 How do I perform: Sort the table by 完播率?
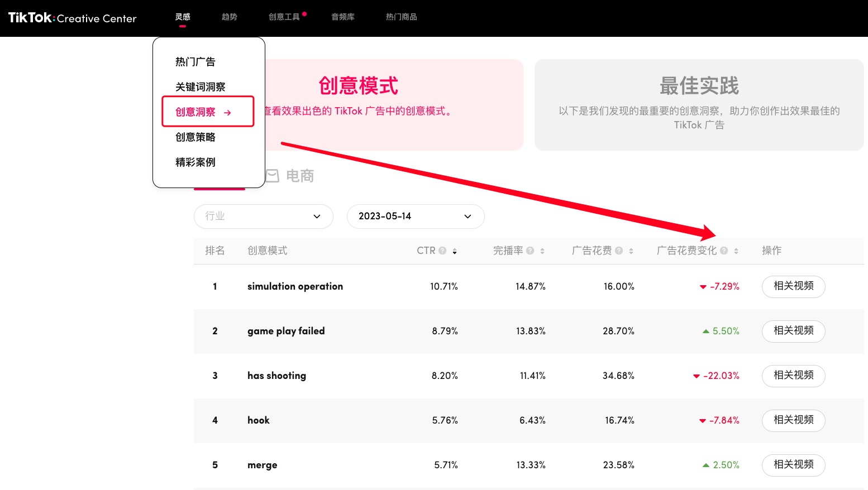[x=542, y=251]
